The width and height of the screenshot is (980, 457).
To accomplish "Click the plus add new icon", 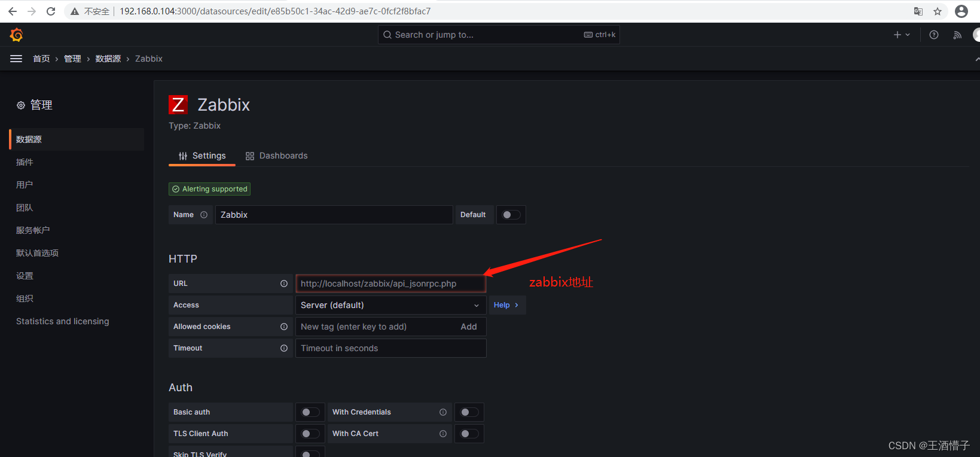I will 897,35.
